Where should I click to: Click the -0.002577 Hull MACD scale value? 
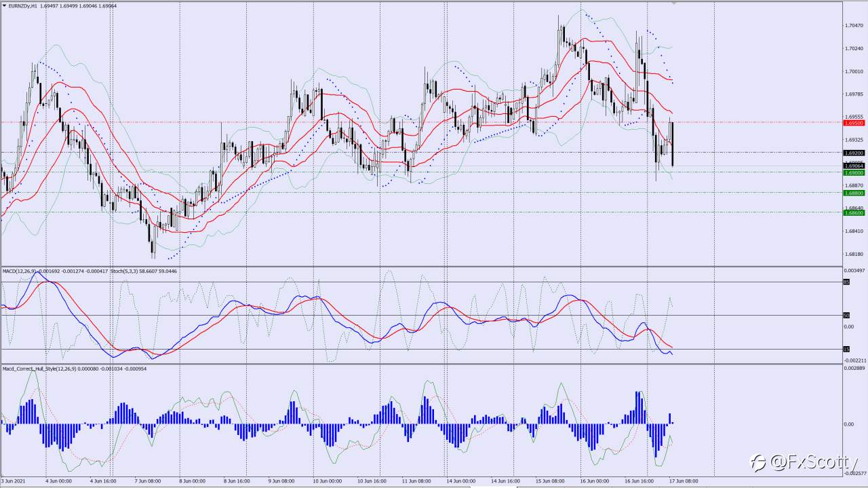tap(854, 474)
